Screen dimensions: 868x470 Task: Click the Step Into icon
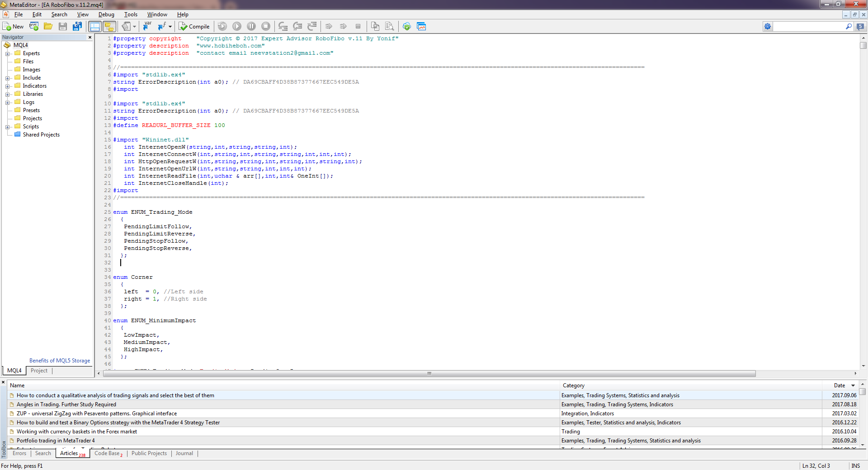[x=283, y=26]
